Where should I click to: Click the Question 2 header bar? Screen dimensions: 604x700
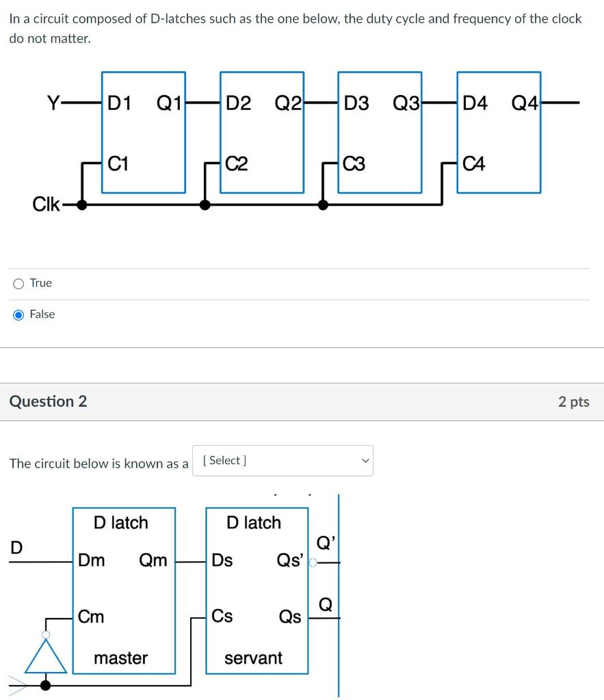47,401
